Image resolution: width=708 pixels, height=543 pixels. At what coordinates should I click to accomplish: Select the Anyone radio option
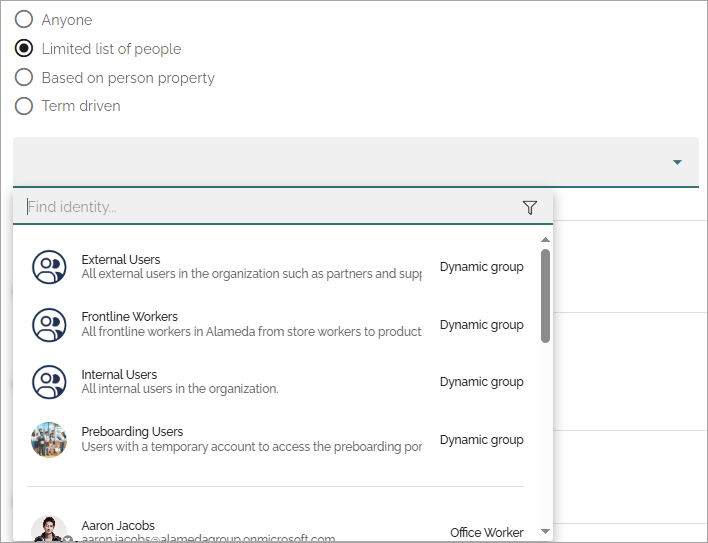point(24,19)
